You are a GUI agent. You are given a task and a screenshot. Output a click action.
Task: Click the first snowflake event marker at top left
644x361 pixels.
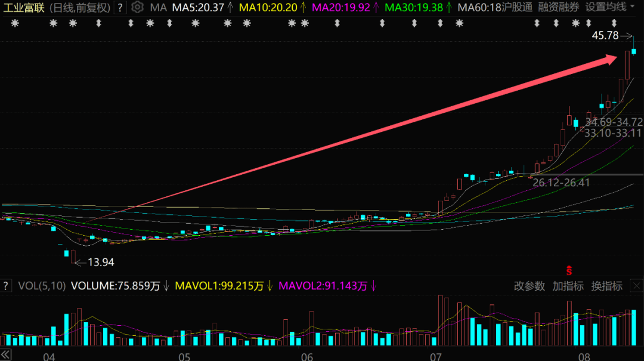pyautogui.click(x=16, y=23)
